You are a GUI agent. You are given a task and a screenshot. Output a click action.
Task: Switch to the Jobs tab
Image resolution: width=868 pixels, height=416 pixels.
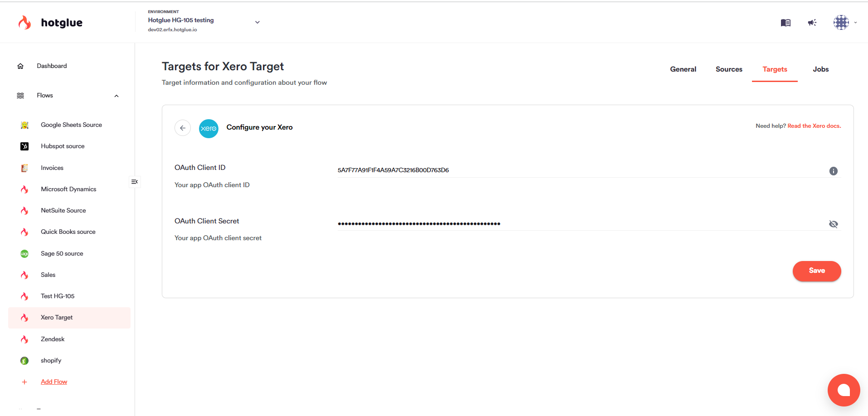pyautogui.click(x=820, y=69)
